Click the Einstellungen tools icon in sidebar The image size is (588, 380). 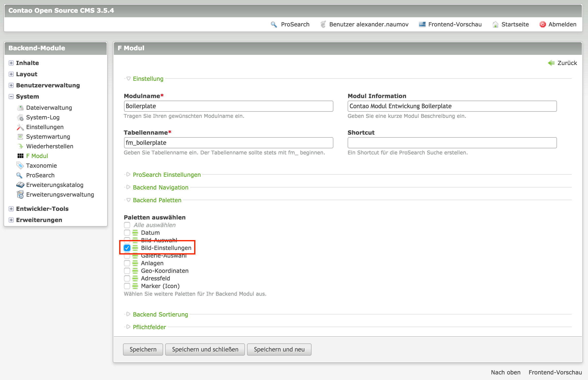pos(20,127)
